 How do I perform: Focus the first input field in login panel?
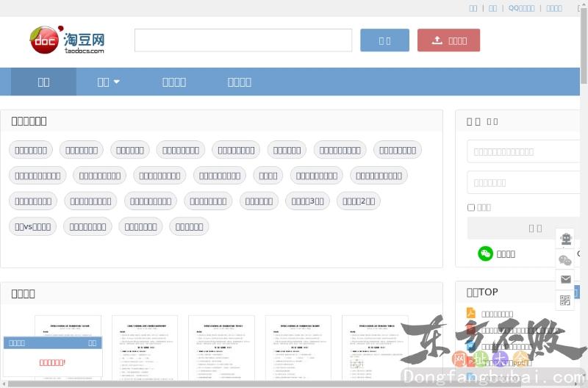[523, 152]
